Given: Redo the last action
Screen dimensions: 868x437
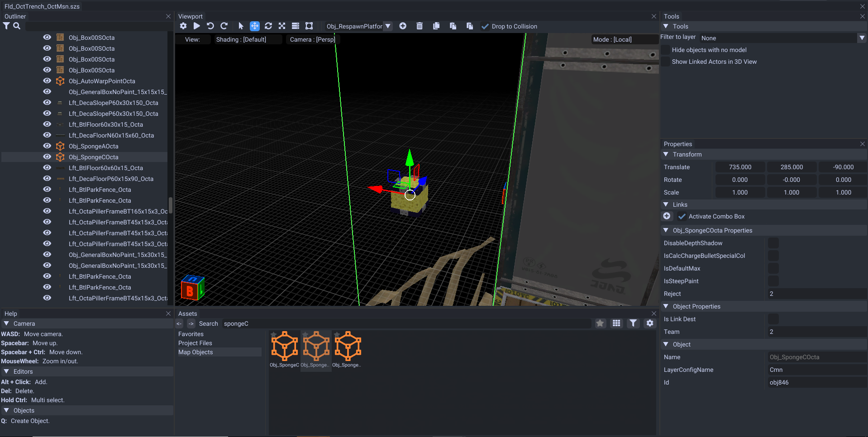Looking at the screenshot, I should (x=224, y=26).
